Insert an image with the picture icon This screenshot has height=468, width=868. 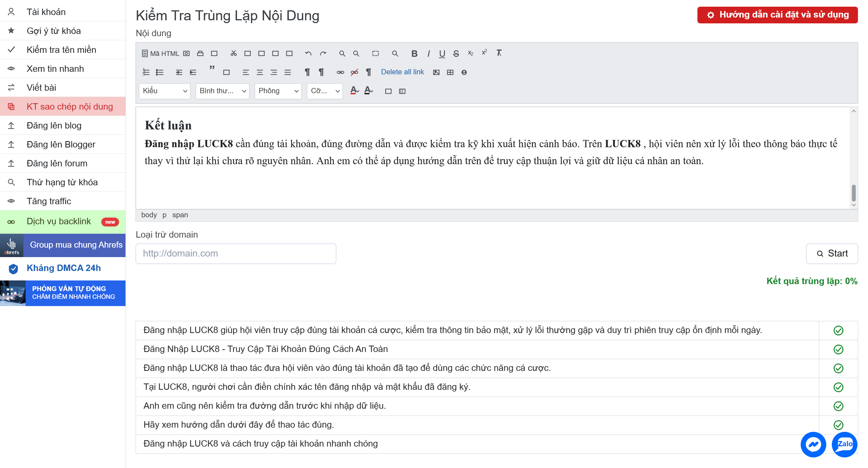coord(436,72)
